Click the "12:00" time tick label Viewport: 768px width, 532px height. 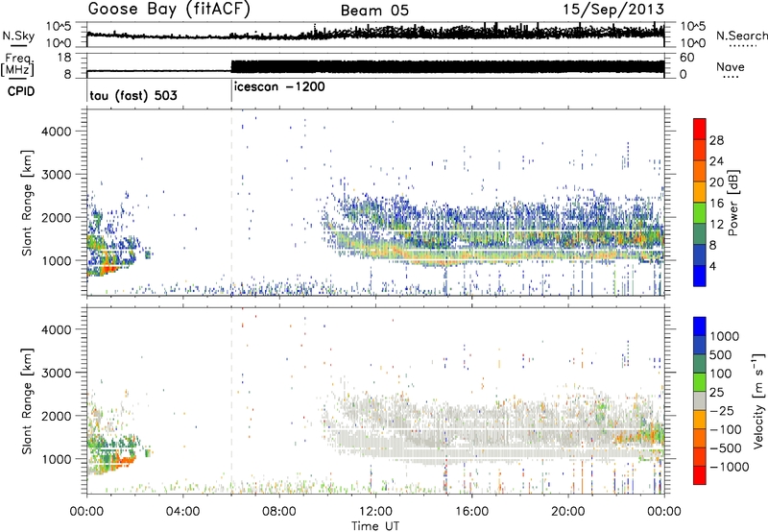click(375, 512)
